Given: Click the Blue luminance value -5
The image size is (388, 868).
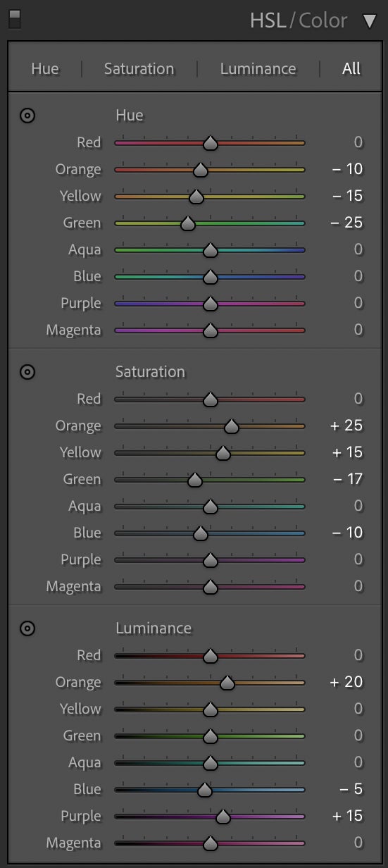Looking at the screenshot, I should click(349, 790).
